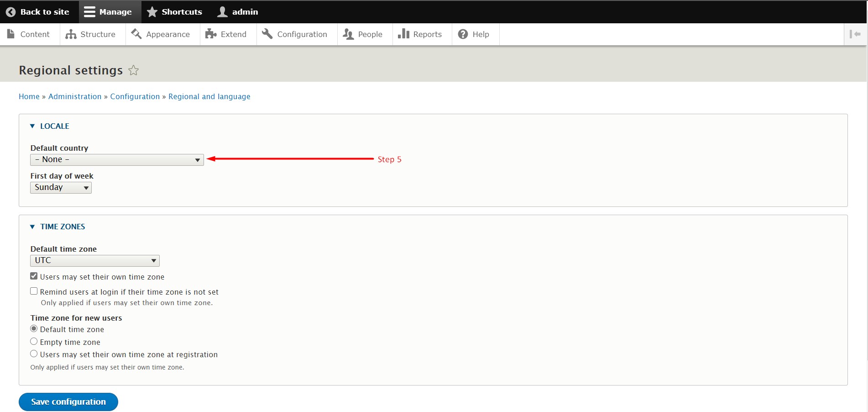The width and height of the screenshot is (868, 412).
Task: Follow the Administration breadcrumb link
Action: [x=75, y=96]
